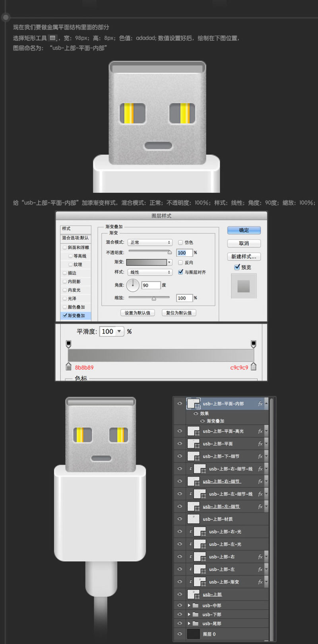The width and height of the screenshot is (318, 644).
Task: Click the fx icon on usb-上部-右-细节 layer
Action: pos(260,481)
